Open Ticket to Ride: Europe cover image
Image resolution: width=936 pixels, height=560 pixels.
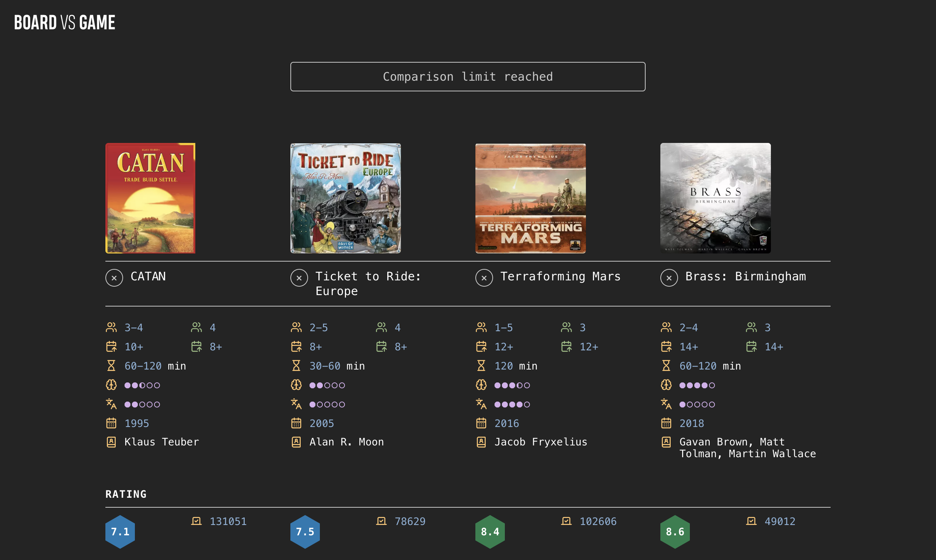pos(345,198)
